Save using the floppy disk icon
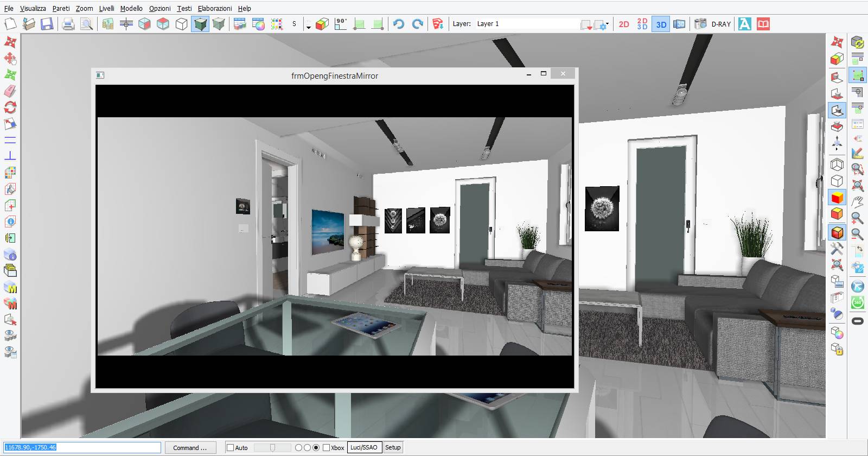868x456 pixels. coord(47,24)
